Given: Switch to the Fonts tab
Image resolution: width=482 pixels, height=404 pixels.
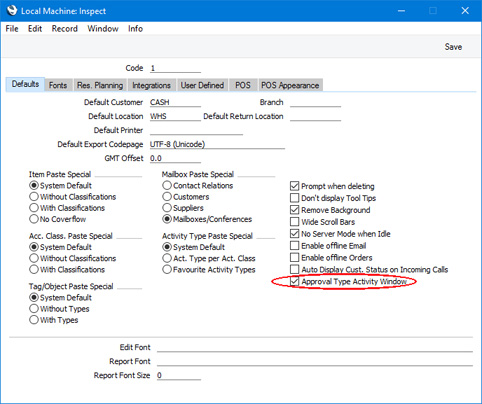Looking at the screenshot, I should [x=58, y=85].
